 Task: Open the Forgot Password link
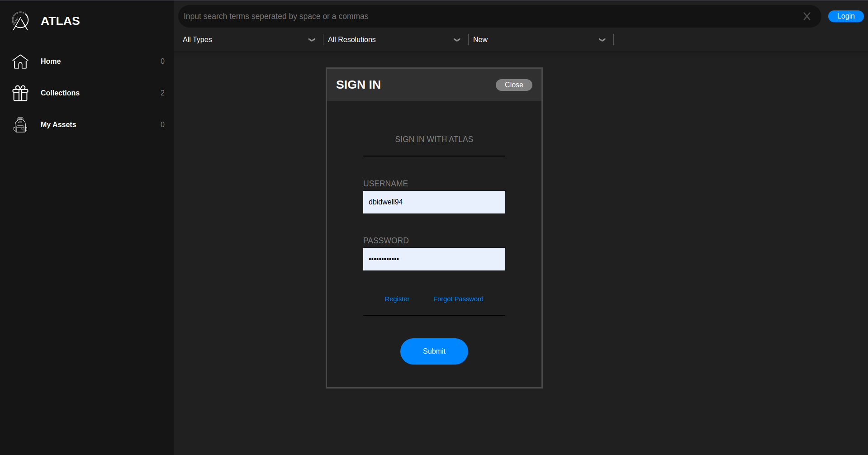[x=458, y=299]
